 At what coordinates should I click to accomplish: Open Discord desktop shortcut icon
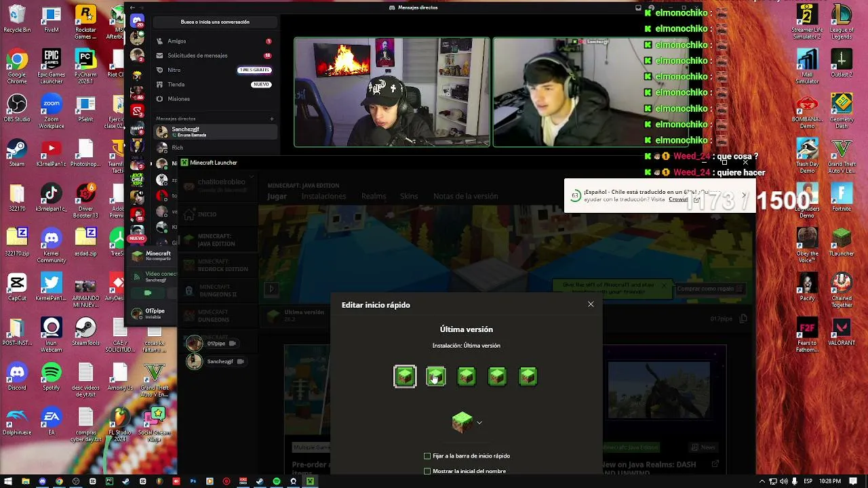pyautogui.click(x=17, y=377)
